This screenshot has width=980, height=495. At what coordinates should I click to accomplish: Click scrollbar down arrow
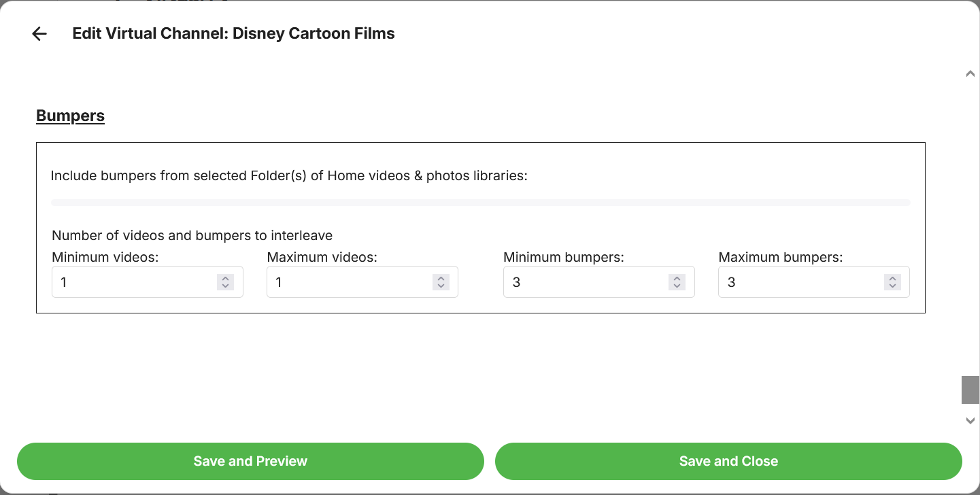970,421
